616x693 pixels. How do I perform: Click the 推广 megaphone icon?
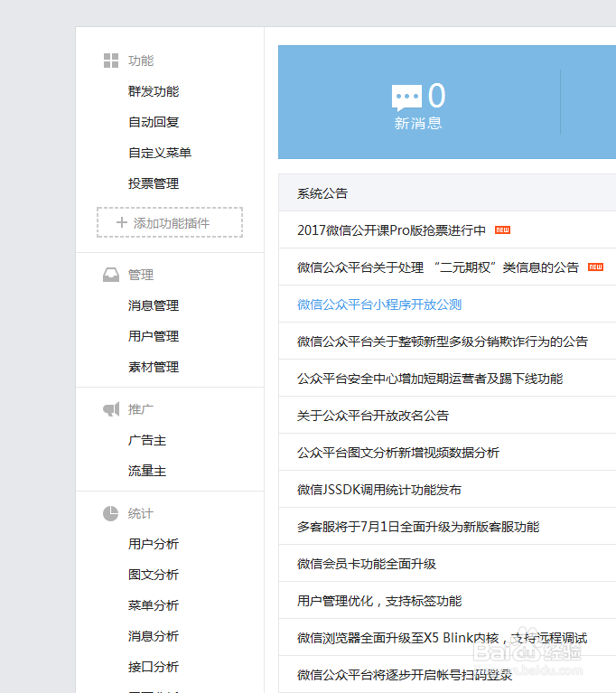click(x=111, y=409)
